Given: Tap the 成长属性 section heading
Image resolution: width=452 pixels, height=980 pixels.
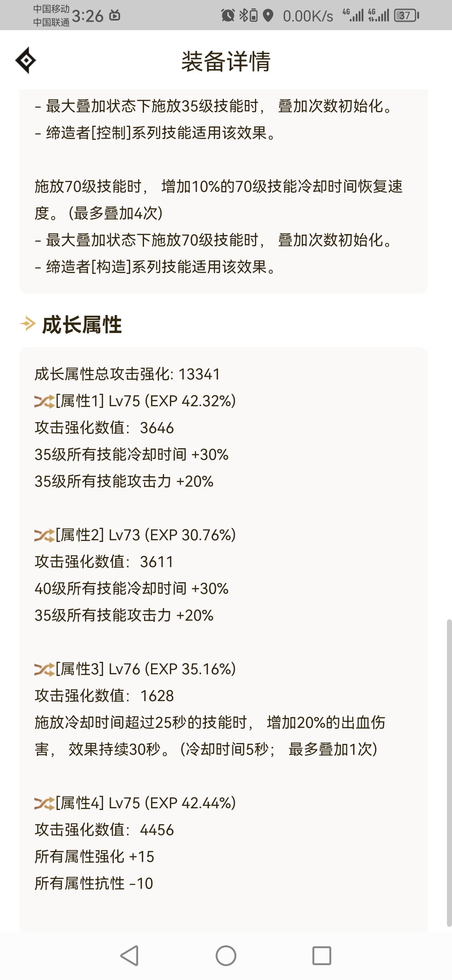Looking at the screenshot, I should (82, 325).
